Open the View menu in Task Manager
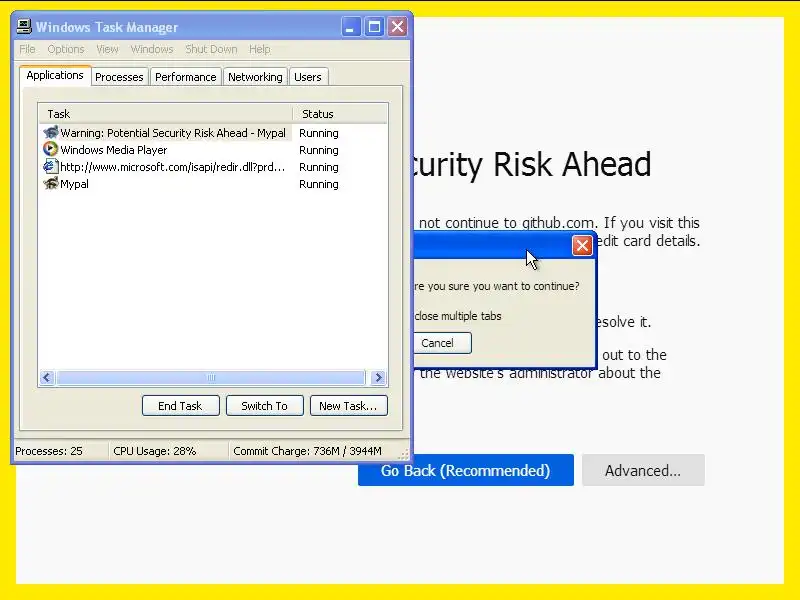This screenshot has width=800, height=600. pyautogui.click(x=107, y=49)
